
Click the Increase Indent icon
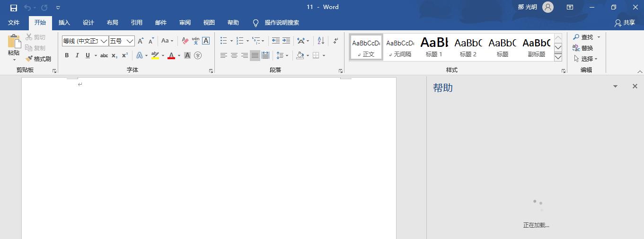coord(286,41)
